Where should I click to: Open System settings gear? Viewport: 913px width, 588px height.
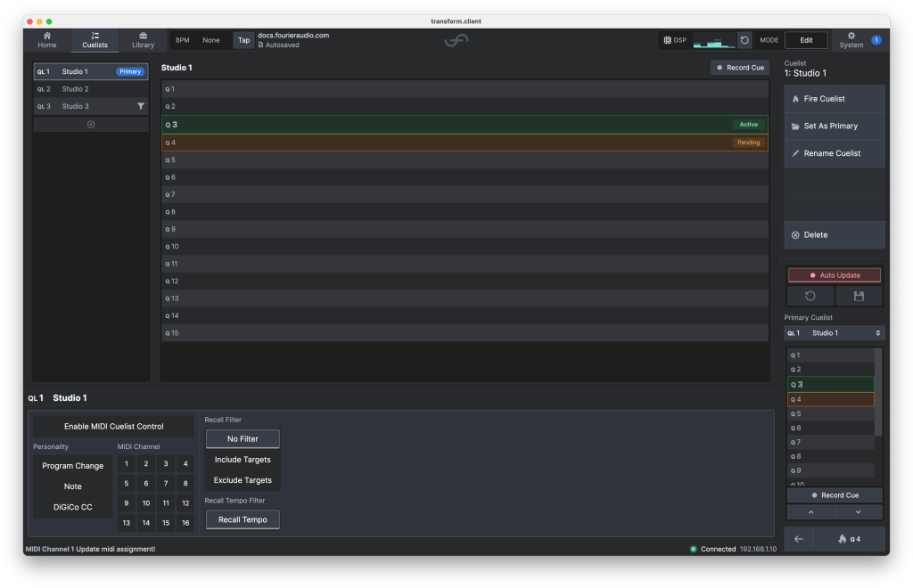pos(851,40)
